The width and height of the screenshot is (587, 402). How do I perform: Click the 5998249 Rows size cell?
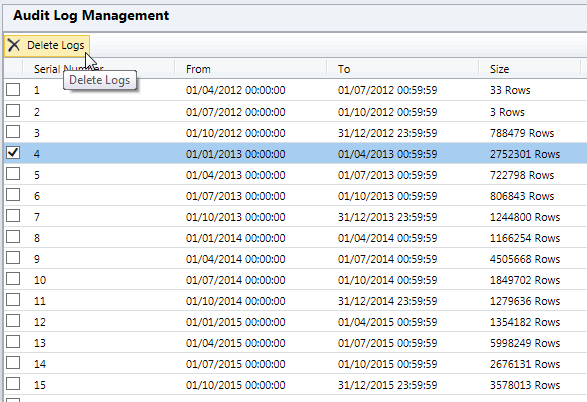click(x=525, y=342)
